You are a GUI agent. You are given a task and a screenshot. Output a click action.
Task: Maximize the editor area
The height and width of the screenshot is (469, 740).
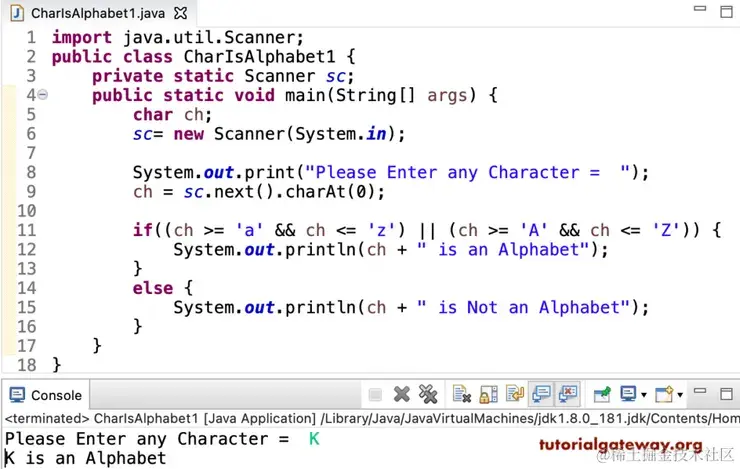(x=726, y=12)
